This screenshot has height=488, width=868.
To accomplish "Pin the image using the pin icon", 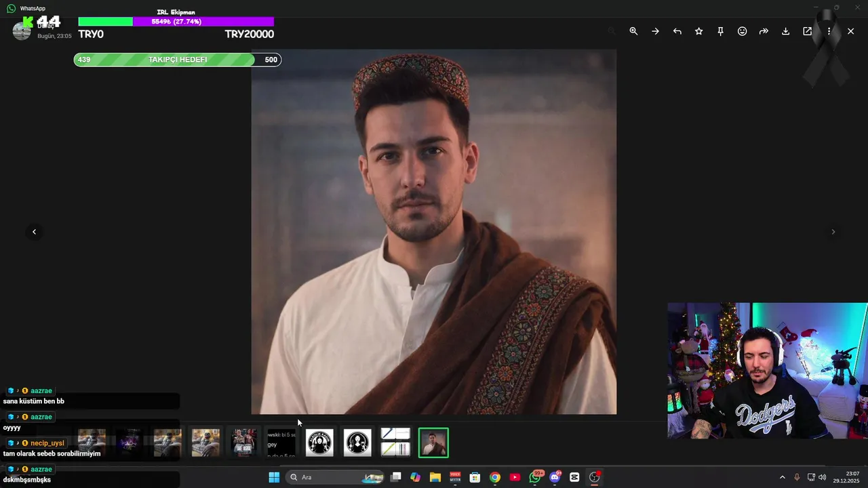I will click(x=720, y=31).
